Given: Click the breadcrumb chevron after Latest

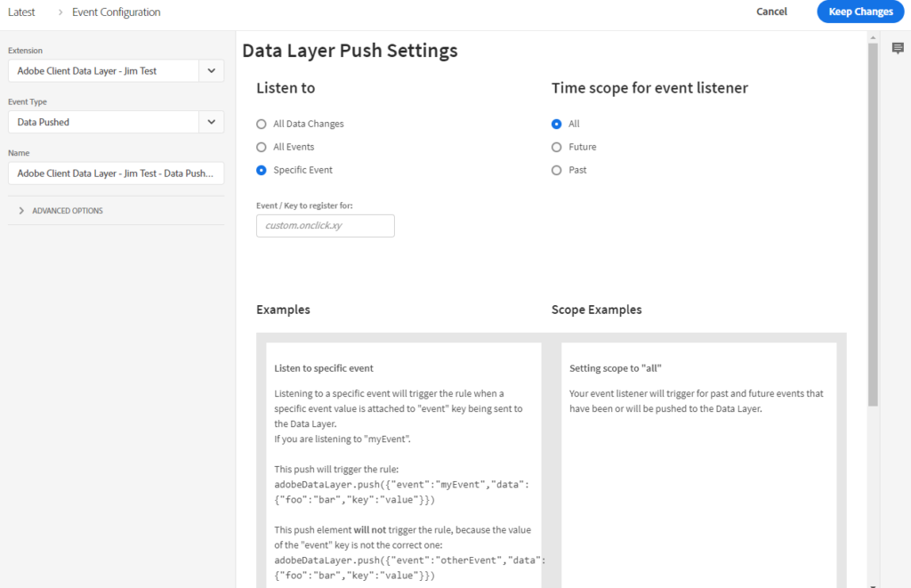Looking at the screenshot, I should pos(60,12).
